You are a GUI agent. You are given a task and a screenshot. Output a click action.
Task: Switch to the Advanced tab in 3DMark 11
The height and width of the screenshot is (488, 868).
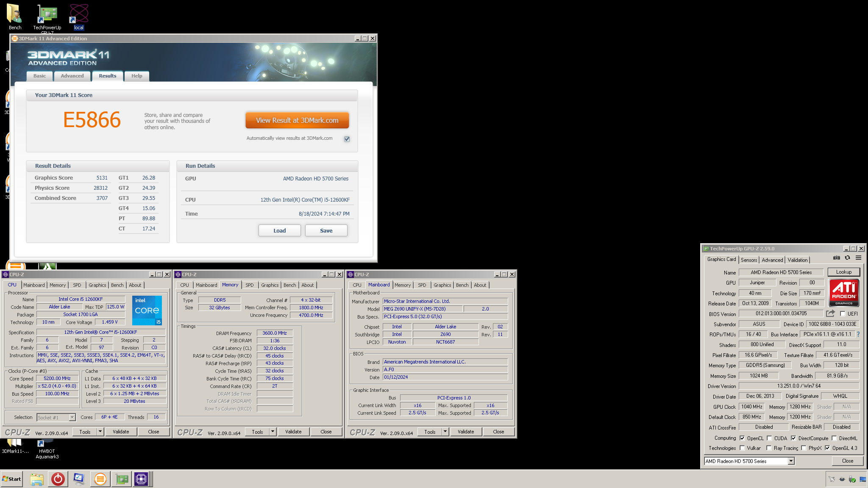coord(72,76)
